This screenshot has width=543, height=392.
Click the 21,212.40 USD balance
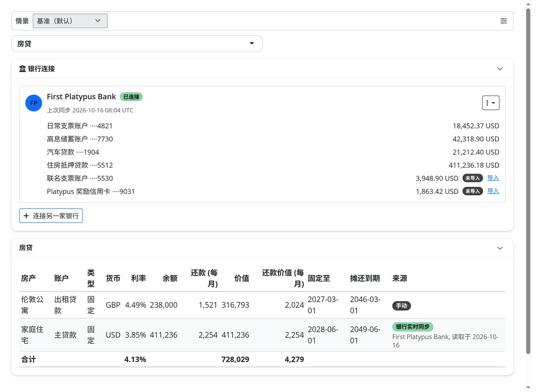tap(476, 152)
